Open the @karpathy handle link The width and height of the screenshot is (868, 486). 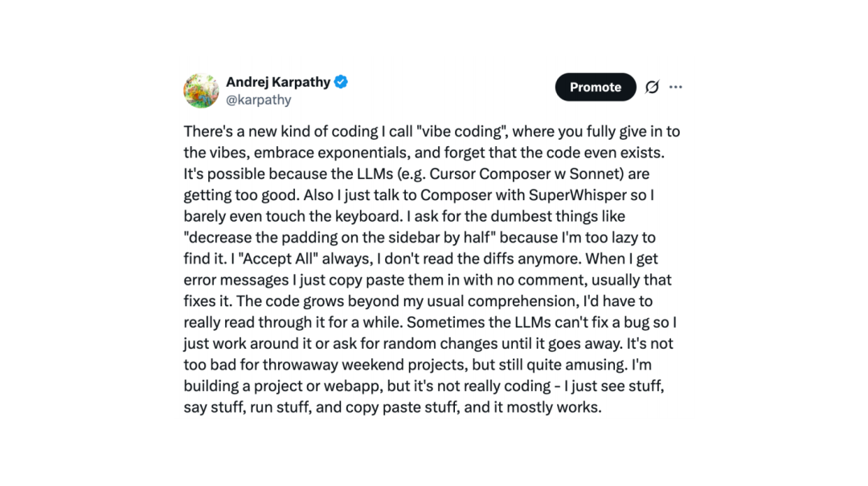(x=259, y=100)
